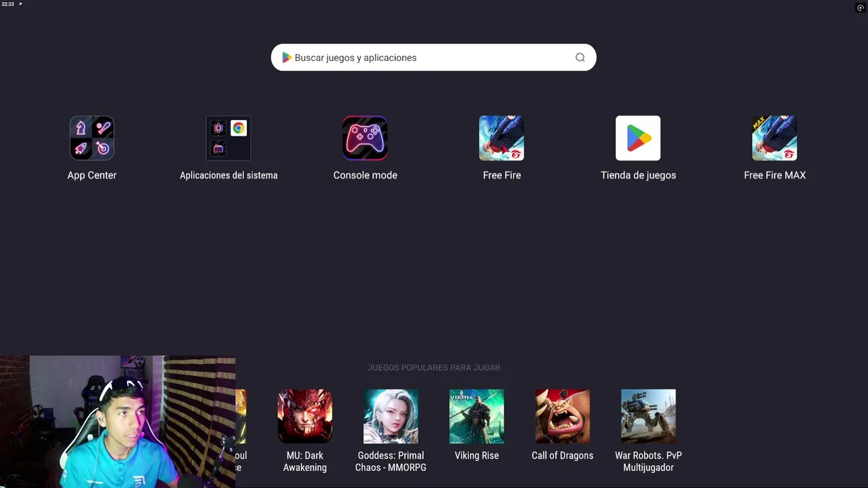Click the War Robots. PvP Multijugador title
This screenshot has width=868, height=488.
click(648, 462)
